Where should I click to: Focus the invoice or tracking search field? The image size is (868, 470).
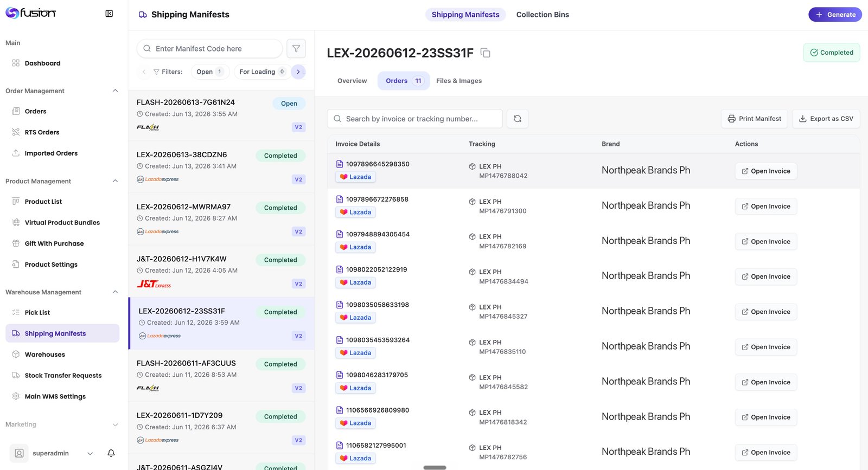(x=414, y=119)
